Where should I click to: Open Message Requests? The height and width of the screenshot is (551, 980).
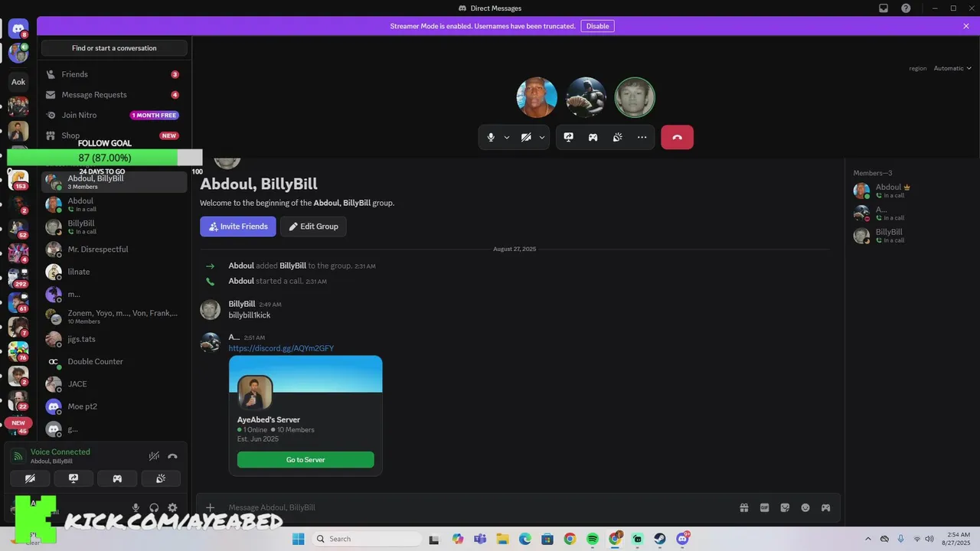point(114,95)
